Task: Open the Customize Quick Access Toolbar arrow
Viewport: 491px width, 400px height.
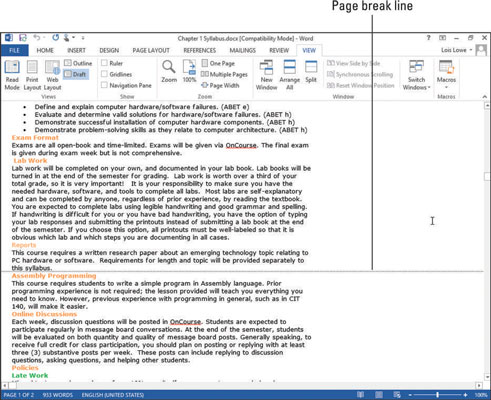Action: tap(83, 38)
